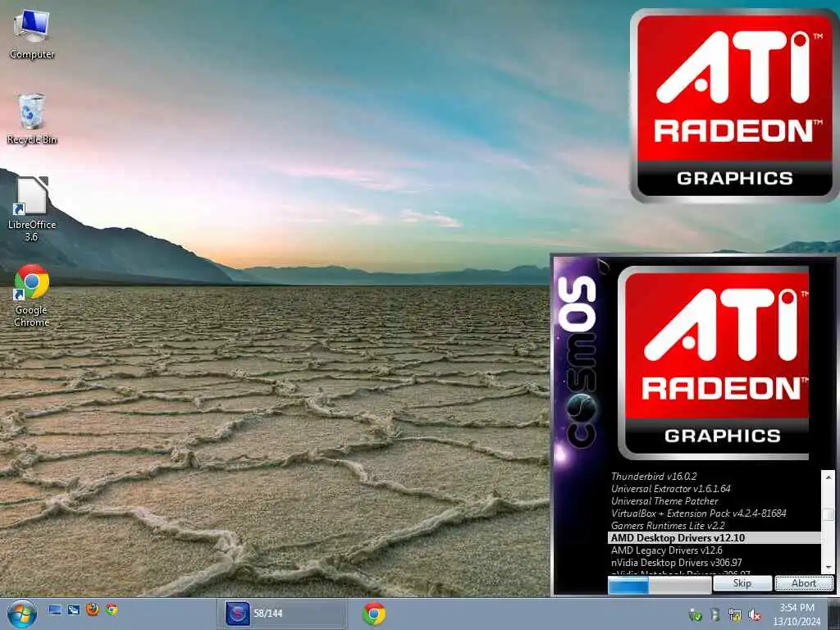Click the Switch between windows quick launch icon
This screenshot has width=840, height=630.
coord(73,609)
